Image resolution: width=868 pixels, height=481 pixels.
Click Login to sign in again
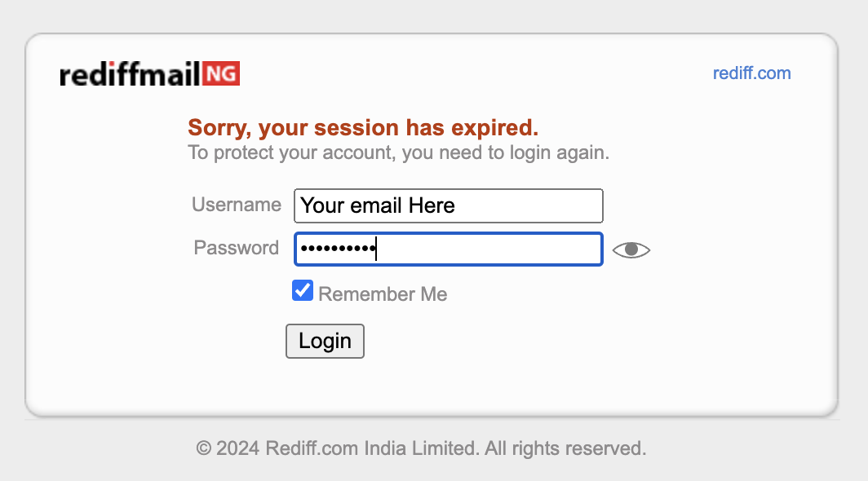325,341
